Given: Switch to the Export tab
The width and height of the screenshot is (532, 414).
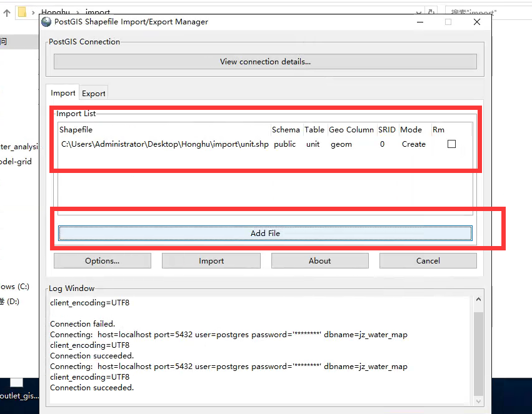Looking at the screenshot, I should [x=94, y=93].
